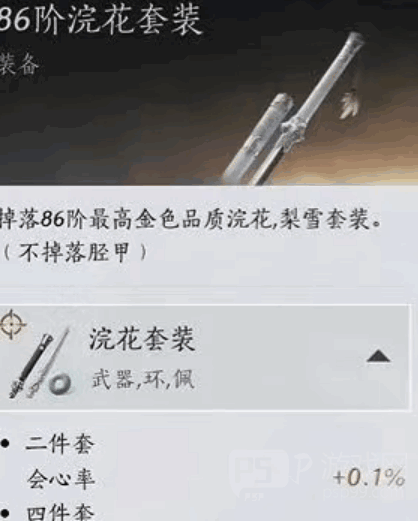Viewport: 418px width, 521px height.
Task: Click the silver scabbard in header artwork
Action: pyautogui.click(x=256, y=138)
